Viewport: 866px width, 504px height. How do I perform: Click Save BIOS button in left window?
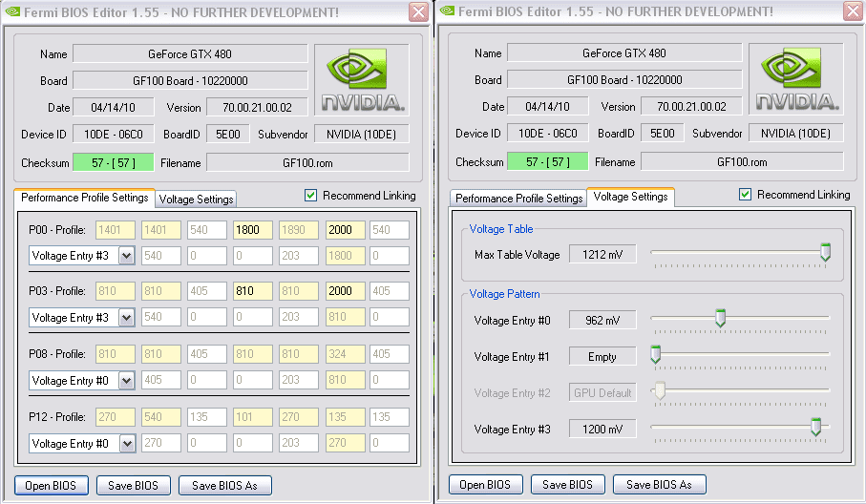(x=133, y=485)
